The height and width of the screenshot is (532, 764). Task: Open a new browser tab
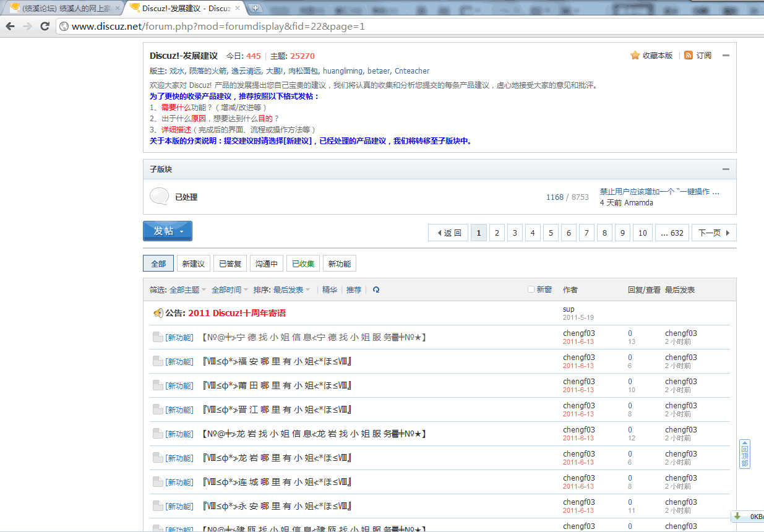(x=255, y=8)
